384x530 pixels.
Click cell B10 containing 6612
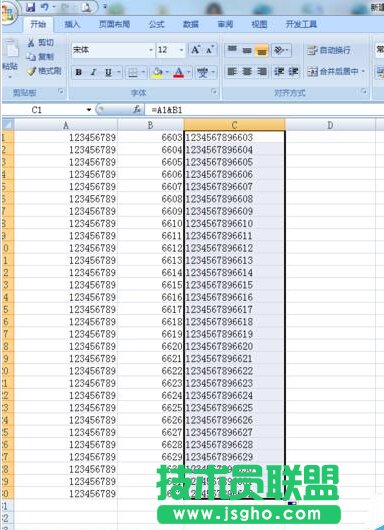[x=150, y=248]
